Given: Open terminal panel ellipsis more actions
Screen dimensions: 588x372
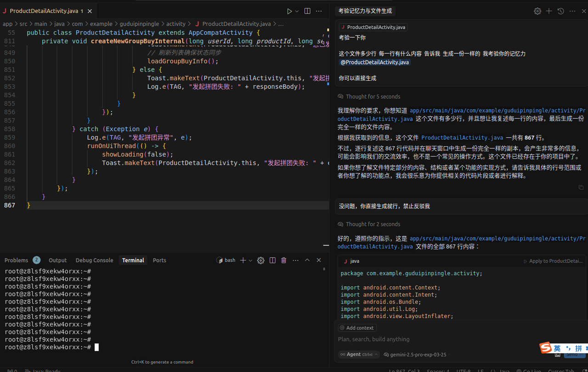Looking at the screenshot, I should pos(295,260).
